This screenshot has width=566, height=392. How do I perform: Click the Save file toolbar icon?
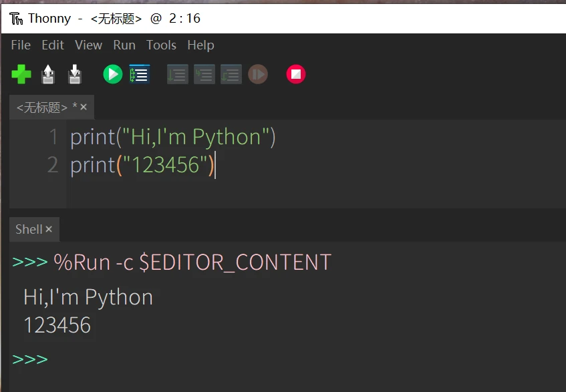coord(75,74)
